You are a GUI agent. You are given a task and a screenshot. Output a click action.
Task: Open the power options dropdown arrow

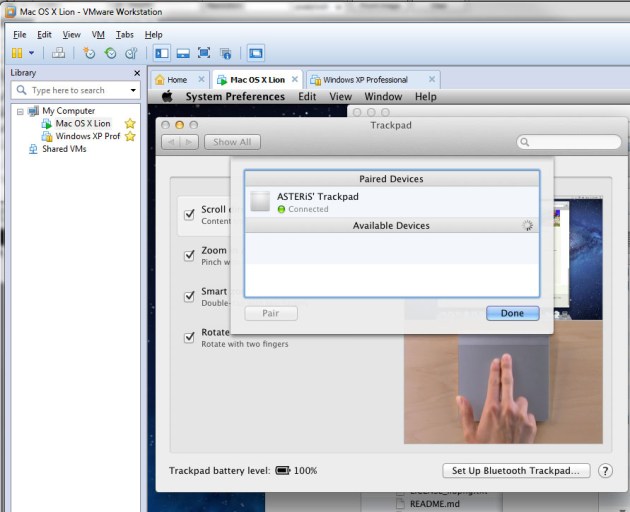(32, 53)
